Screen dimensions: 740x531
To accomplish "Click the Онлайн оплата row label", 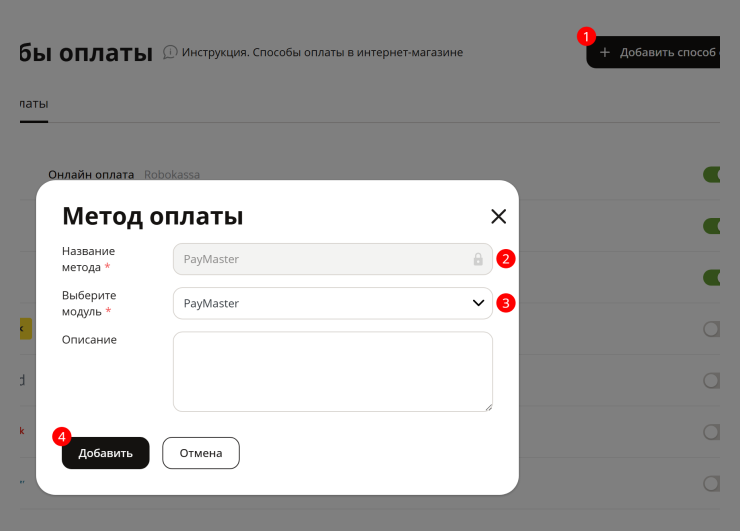I will (91, 175).
